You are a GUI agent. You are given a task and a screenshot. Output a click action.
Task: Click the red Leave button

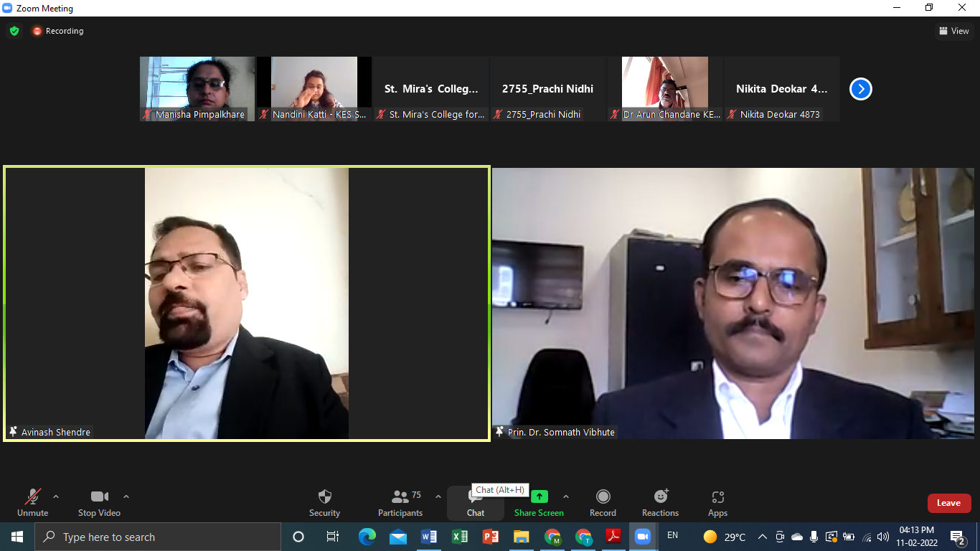coord(949,503)
